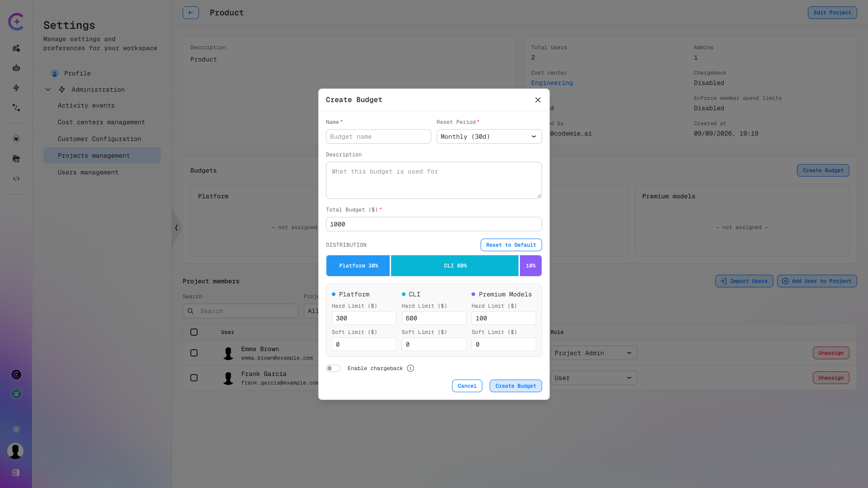Click the project members Search field
Screen dimensions: 868x488
point(240,311)
